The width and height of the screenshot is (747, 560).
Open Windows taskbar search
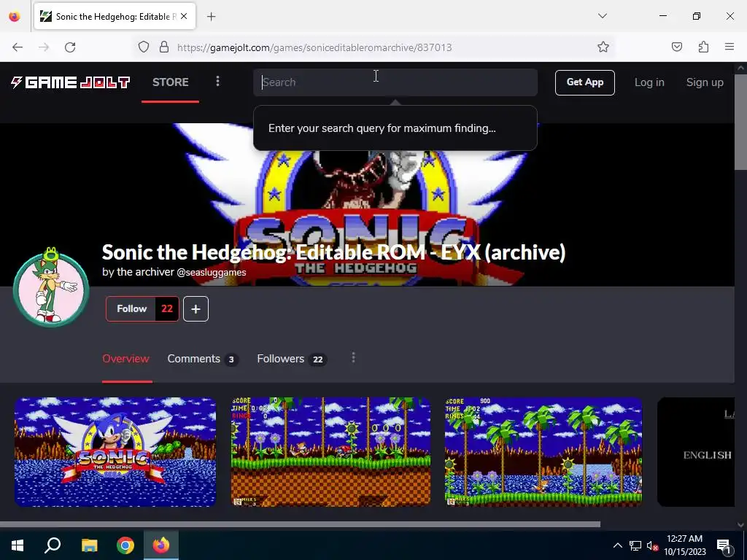53,545
